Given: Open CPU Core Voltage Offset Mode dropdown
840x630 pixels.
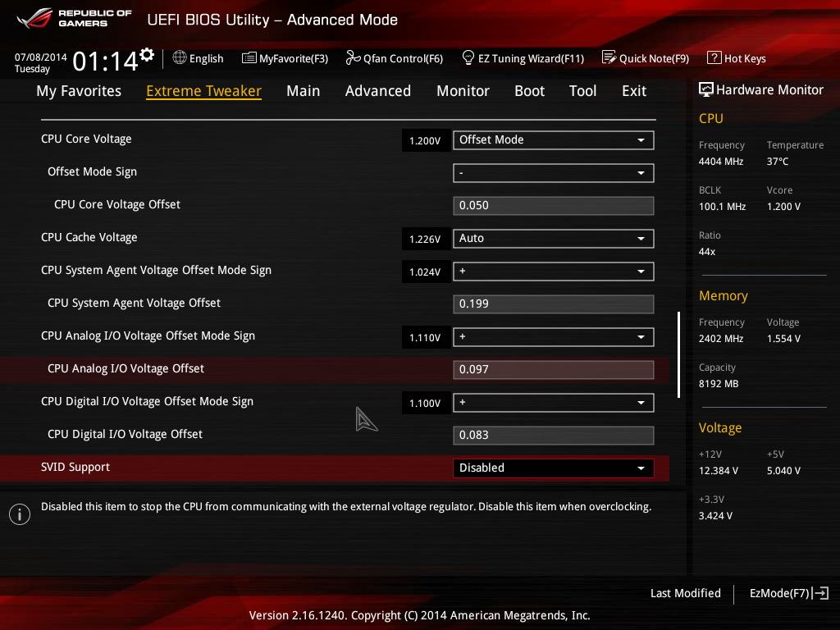Looking at the screenshot, I should click(554, 140).
